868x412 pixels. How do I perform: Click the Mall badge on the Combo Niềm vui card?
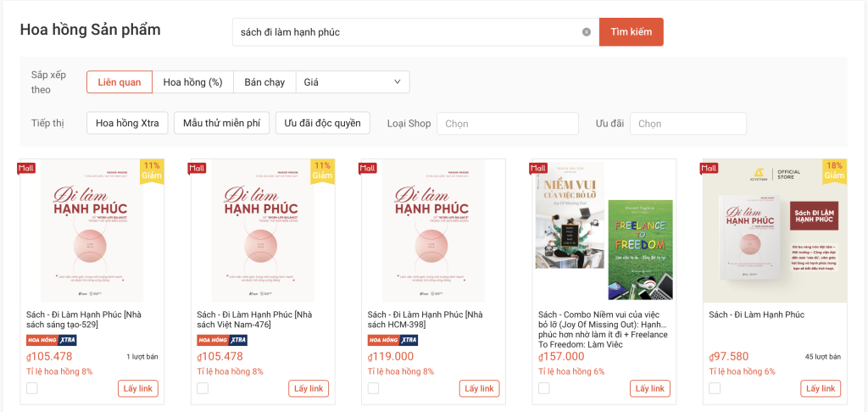pos(538,168)
